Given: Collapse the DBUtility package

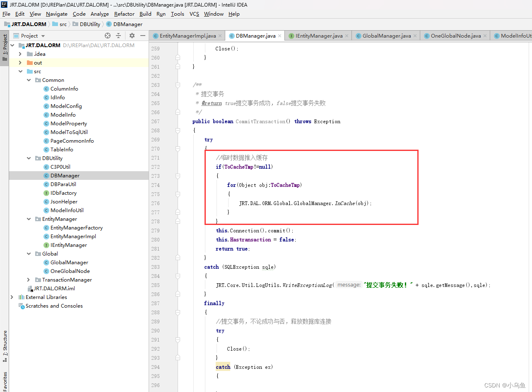Looking at the screenshot, I should [29, 158].
